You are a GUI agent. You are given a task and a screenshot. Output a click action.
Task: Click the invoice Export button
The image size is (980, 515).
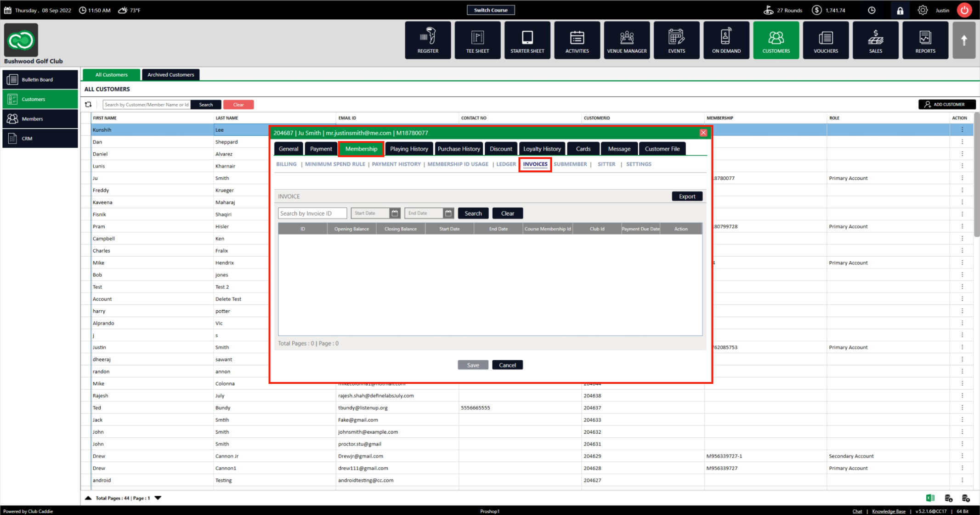pos(687,196)
